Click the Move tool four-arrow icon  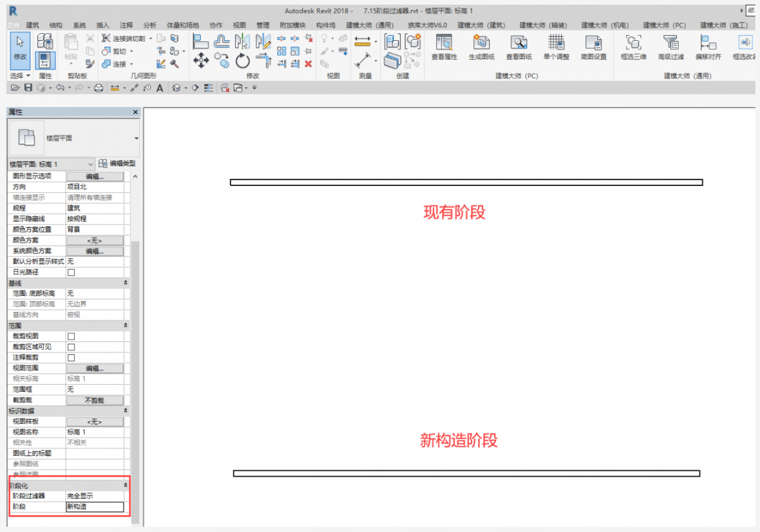click(201, 60)
